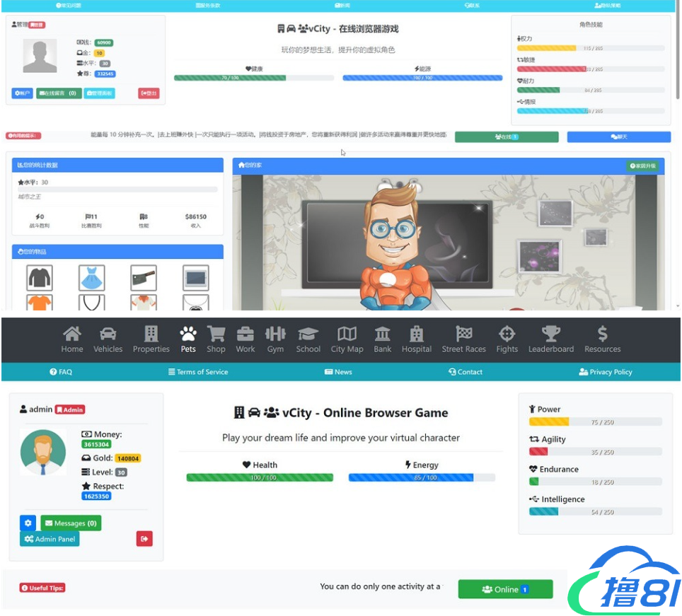Click the red Admin badge

69,409
